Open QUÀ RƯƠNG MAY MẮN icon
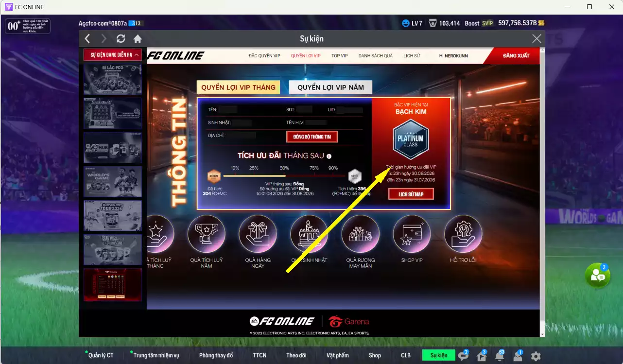 [361, 234]
